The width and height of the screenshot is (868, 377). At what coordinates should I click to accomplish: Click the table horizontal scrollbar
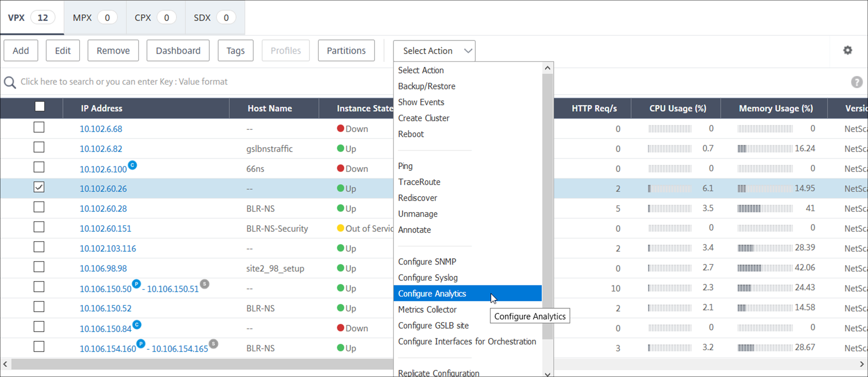coord(202,364)
